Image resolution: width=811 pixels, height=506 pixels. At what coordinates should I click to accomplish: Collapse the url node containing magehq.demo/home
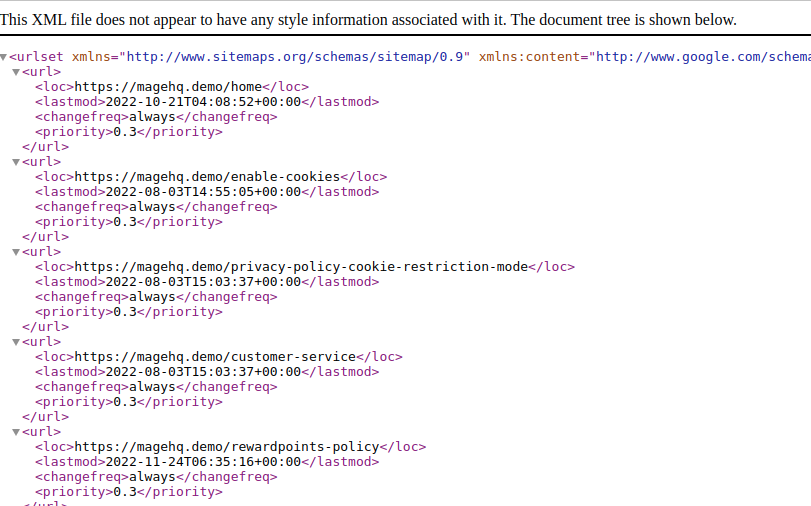click(x=16, y=72)
